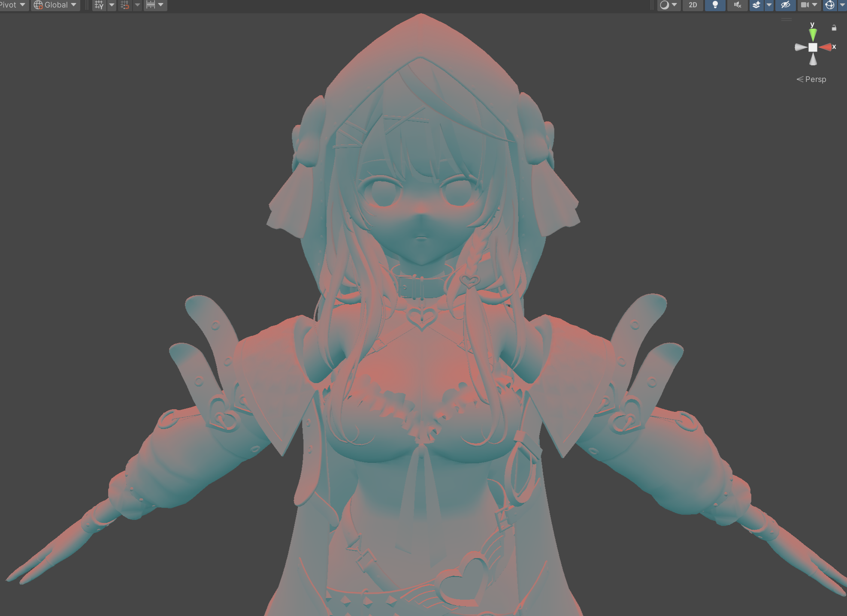Screen dimensions: 847x616
Task: Expand the gizmos dropdown arrow
Action: point(842,5)
